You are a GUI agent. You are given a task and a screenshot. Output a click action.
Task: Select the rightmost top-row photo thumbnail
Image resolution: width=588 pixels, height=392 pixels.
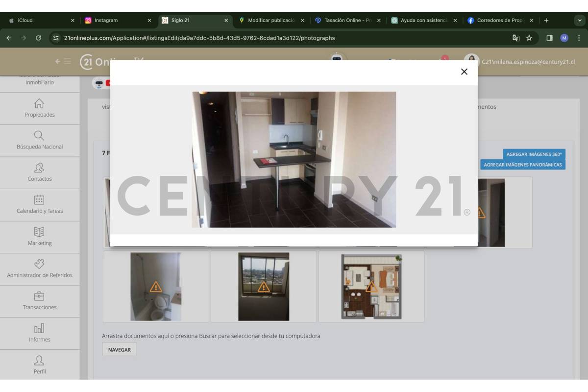(x=492, y=213)
